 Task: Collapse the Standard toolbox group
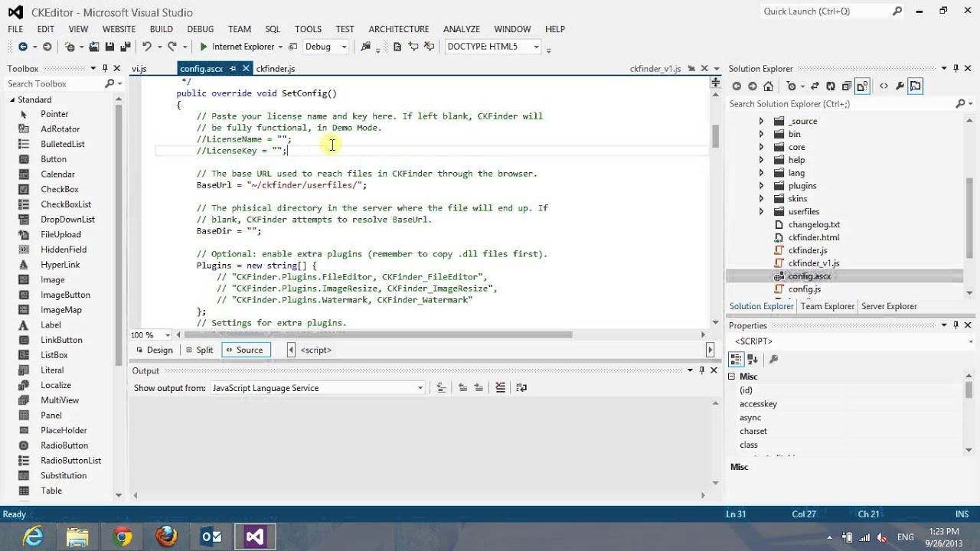coord(12,99)
